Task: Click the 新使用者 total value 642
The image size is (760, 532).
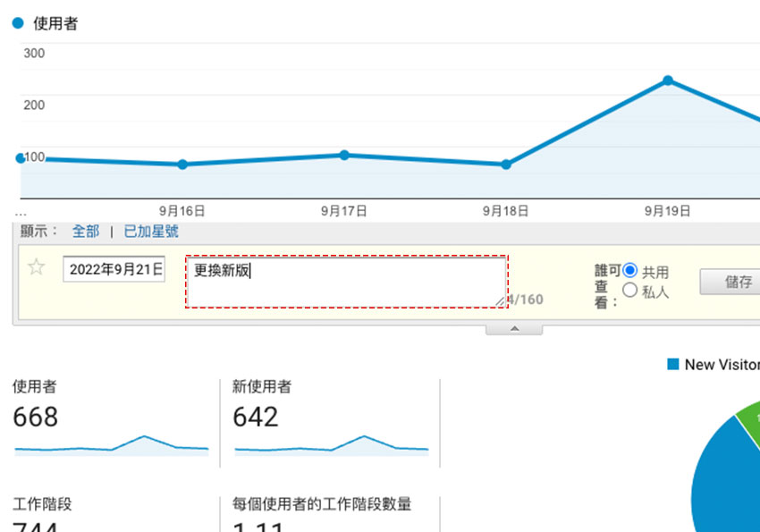Action: pyautogui.click(x=256, y=417)
